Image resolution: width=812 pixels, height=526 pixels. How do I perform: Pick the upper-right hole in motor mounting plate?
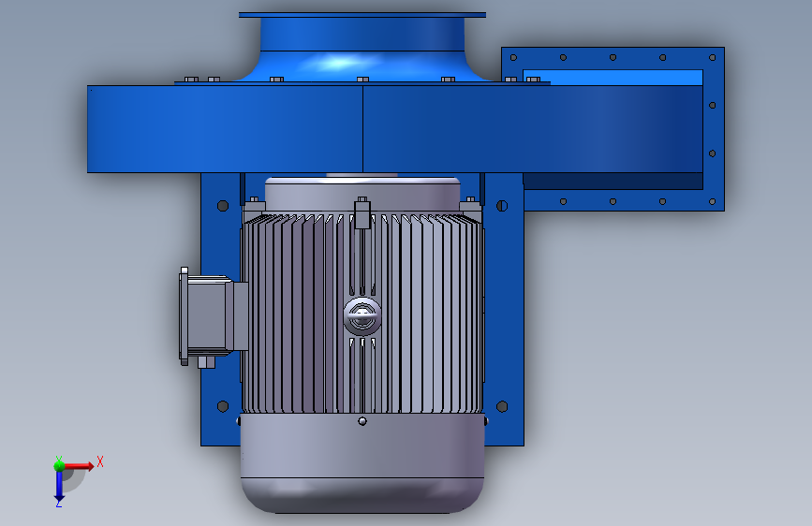tap(502, 206)
